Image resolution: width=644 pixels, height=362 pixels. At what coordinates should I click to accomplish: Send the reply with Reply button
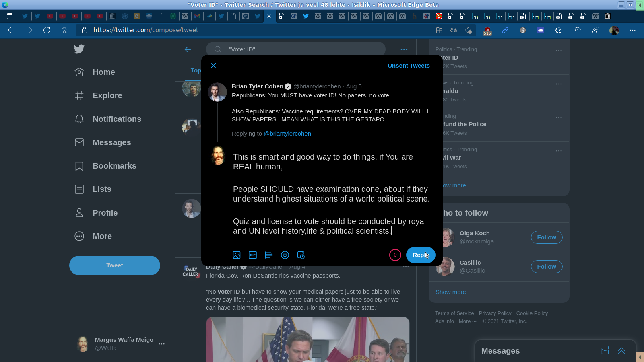click(421, 255)
